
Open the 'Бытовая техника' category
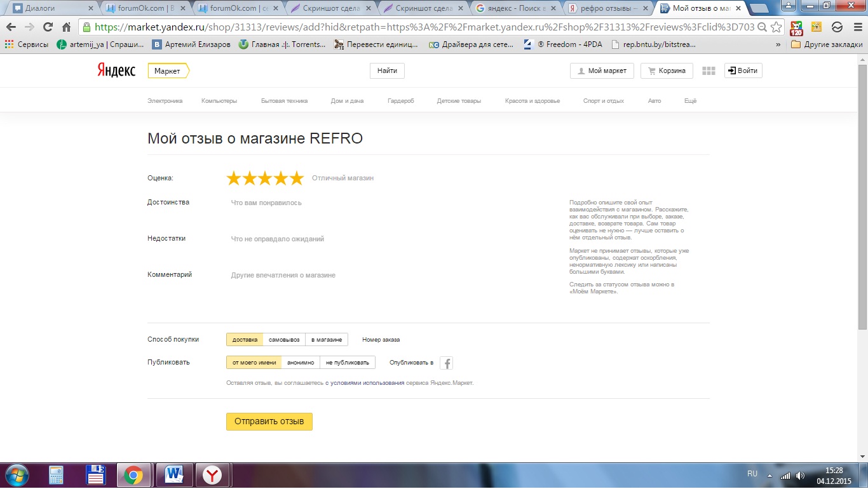[284, 101]
